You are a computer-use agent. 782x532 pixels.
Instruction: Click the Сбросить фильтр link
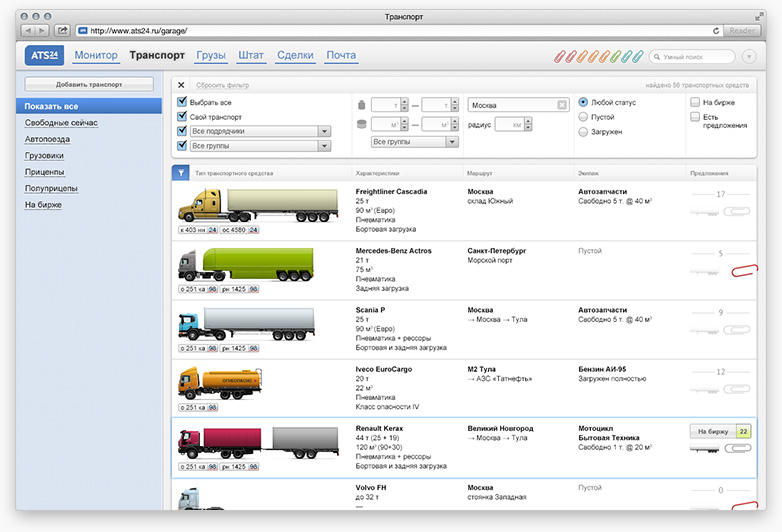(222, 85)
